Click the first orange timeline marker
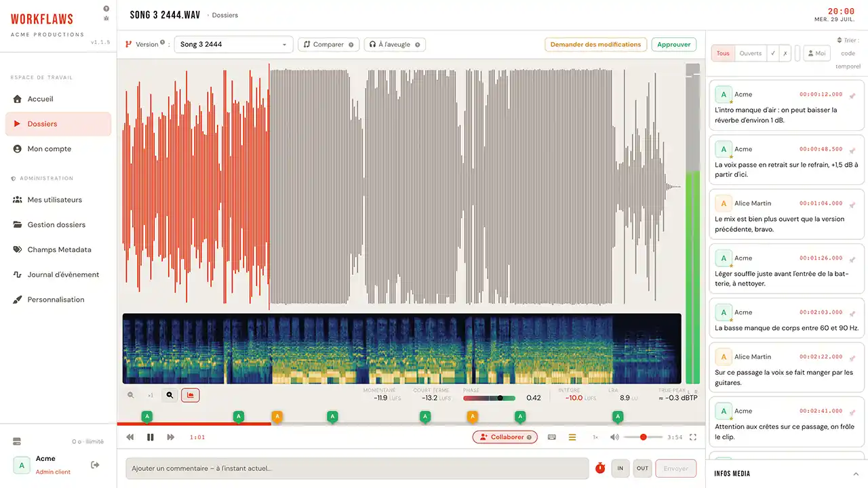The image size is (868, 488). click(x=277, y=417)
